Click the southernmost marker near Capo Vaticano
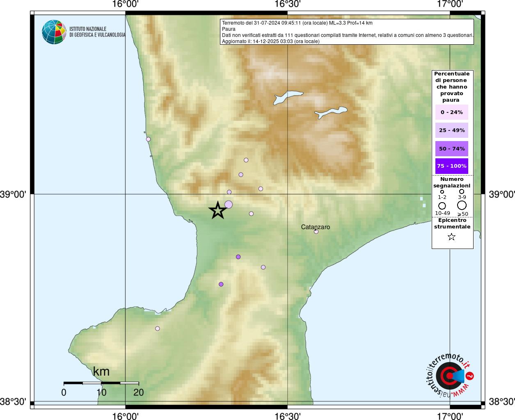The height and width of the screenshot is (420, 515). 157,329
